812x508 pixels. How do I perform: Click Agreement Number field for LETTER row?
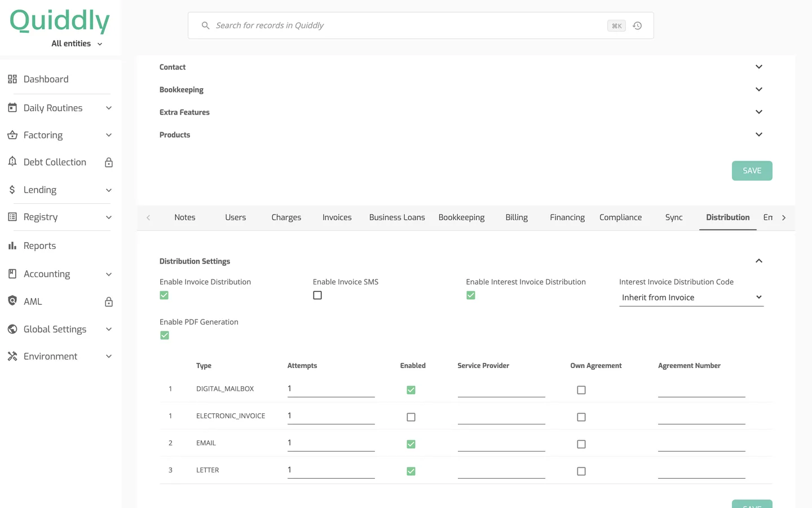coord(701,470)
